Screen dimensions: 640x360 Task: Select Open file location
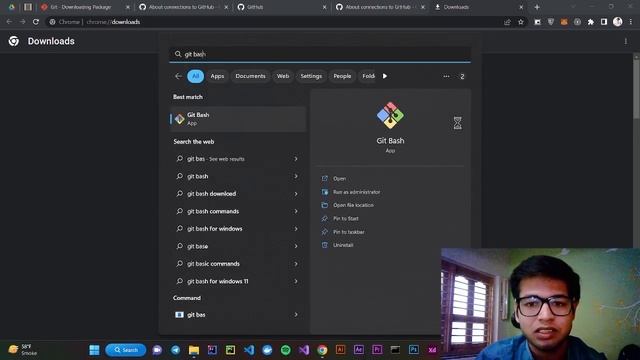(353, 205)
